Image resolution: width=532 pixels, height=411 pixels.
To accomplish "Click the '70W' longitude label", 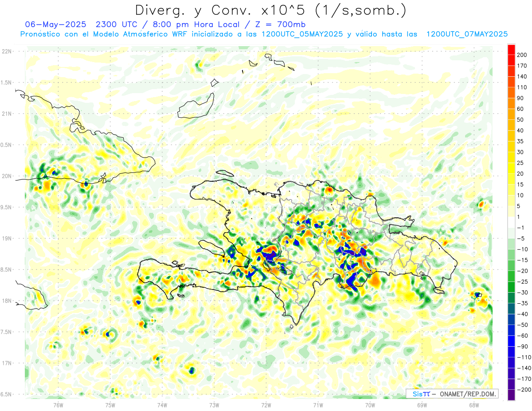I will coord(370,404).
